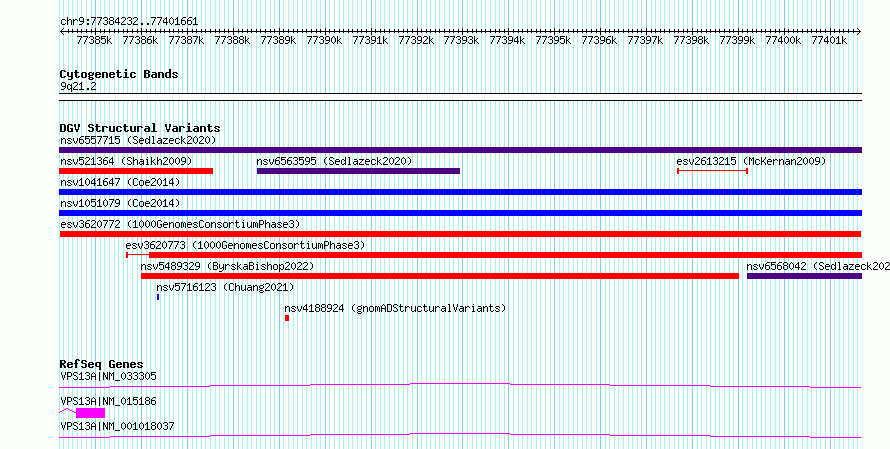Image resolution: width=890 pixels, height=449 pixels.
Task: Select the red nsv521364 variant bar
Action: click(136, 171)
